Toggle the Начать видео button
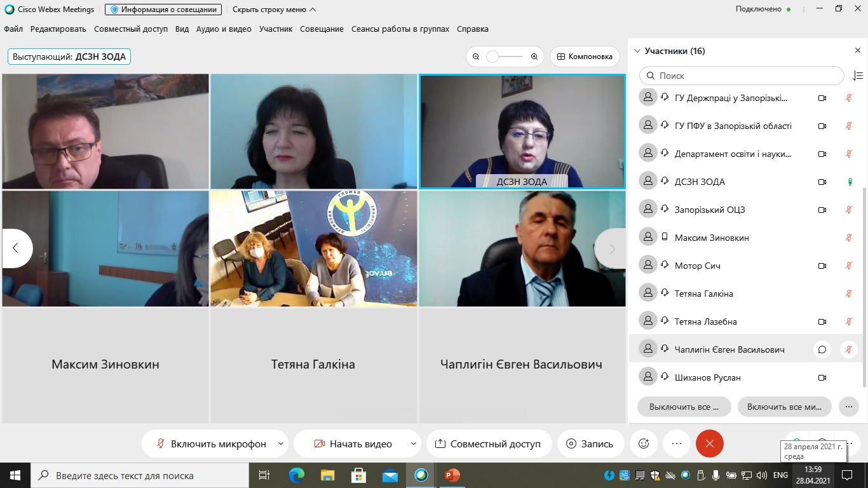 tap(353, 444)
